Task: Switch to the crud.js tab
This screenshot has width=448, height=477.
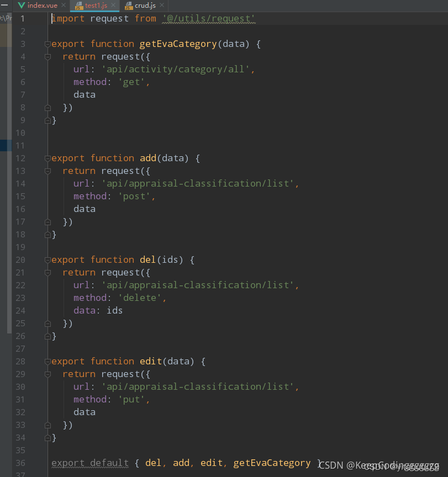Action: pos(145,6)
